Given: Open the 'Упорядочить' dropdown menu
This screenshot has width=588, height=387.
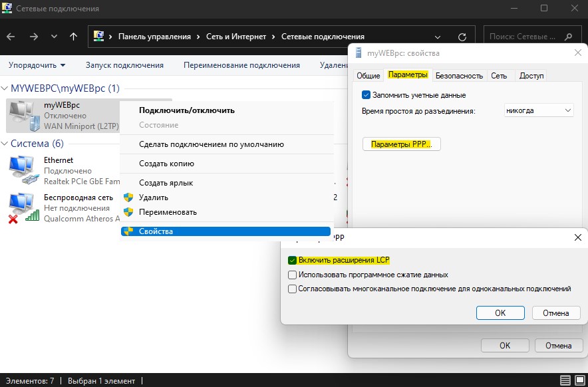Looking at the screenshot, I should pos(37,65).
